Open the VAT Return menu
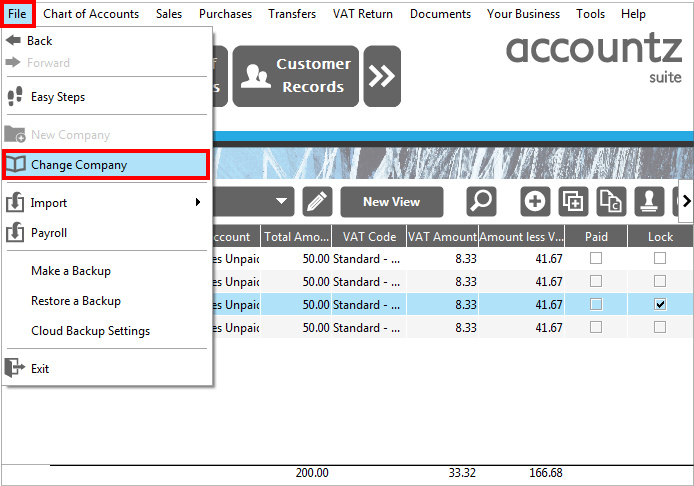This screenshot has width=694, height=486. point(362,14)
